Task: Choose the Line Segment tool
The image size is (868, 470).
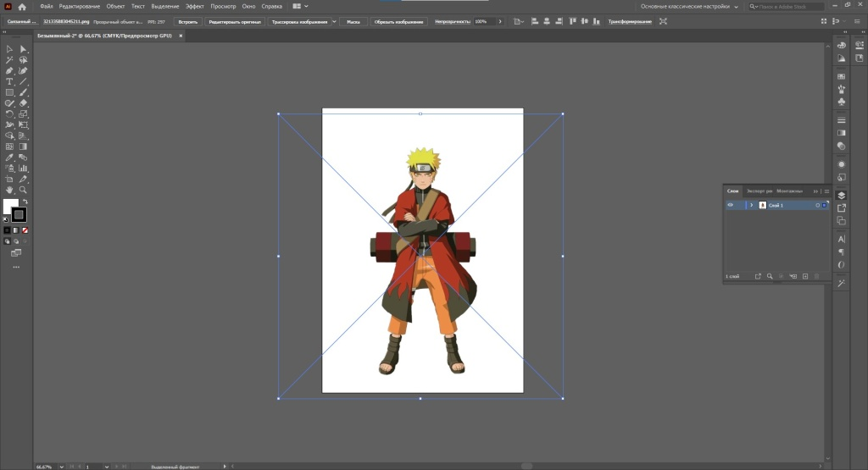Action: tap(23, 81)
